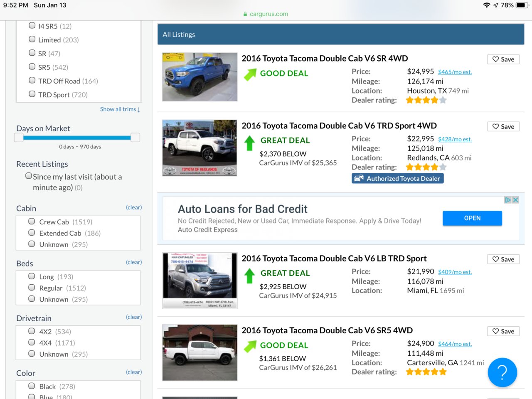Image resolution: width=532 pixels, height=399 pixels.
Task: Clear the Cabin filter
Action: 134,207
